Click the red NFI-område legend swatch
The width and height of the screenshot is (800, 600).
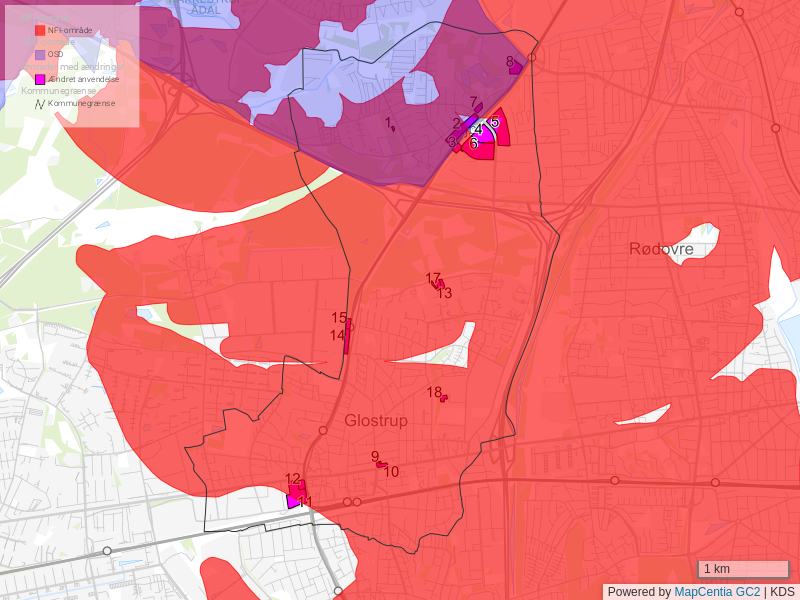[40, 31]
